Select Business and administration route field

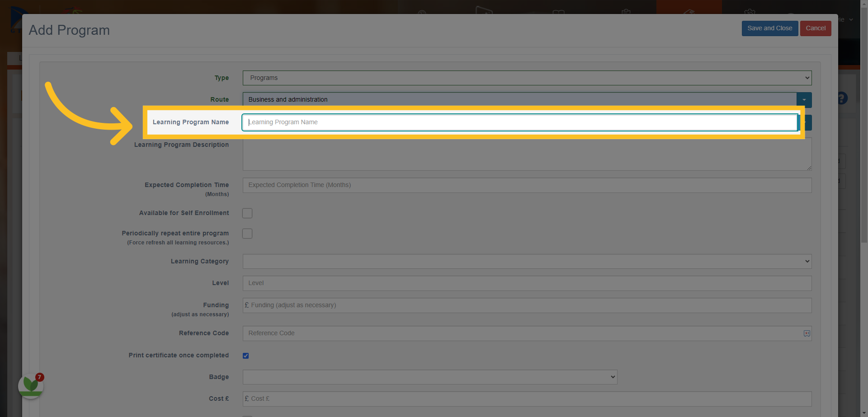pyautogui.click(x=519, y=100)
